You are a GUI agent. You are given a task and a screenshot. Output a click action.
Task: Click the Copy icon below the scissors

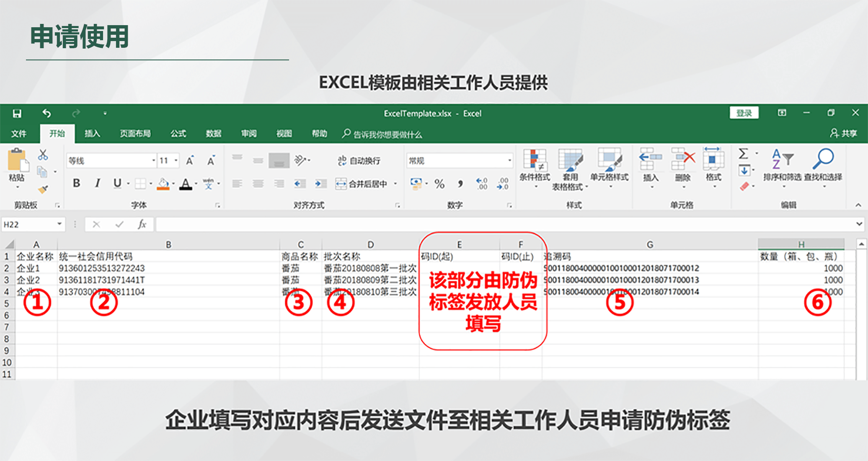click(42, 172)
